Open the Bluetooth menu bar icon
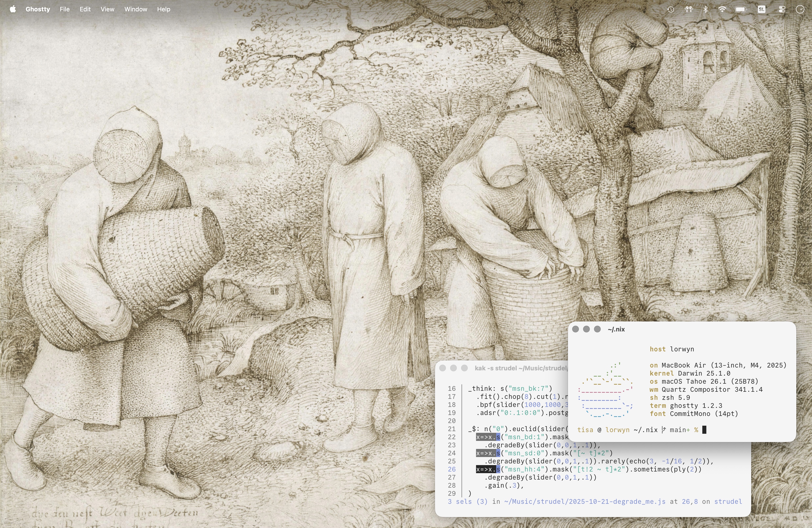Screen dimensions: 812x528 (706, 9)
